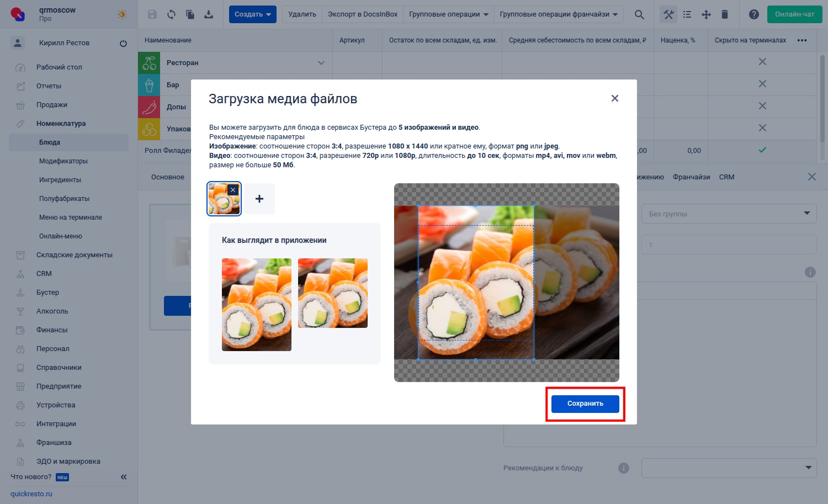Click the refresh icon near the save button
The width and height of the screenshot is (828, 504).
pyautogui.click(x=171, y=14)
